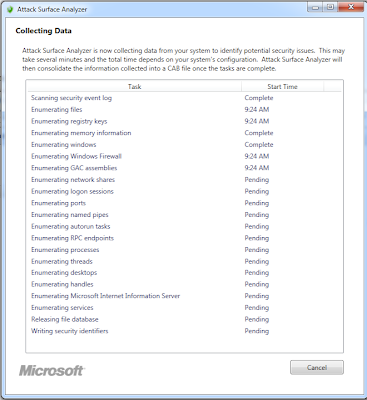The height and width of the screenshot is (400, 367).
Task: Click Pending status for Writing security identifiers
Action: 257,331
